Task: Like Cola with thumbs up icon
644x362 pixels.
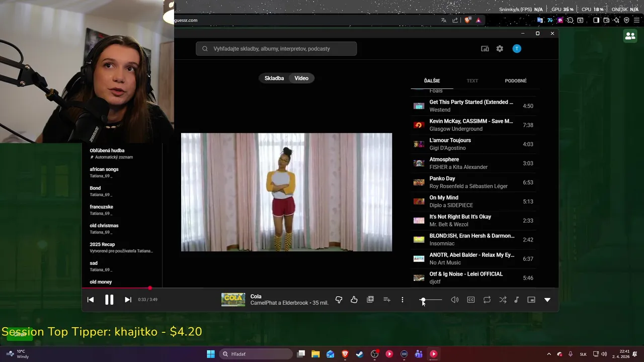Action: click(354, 300)
